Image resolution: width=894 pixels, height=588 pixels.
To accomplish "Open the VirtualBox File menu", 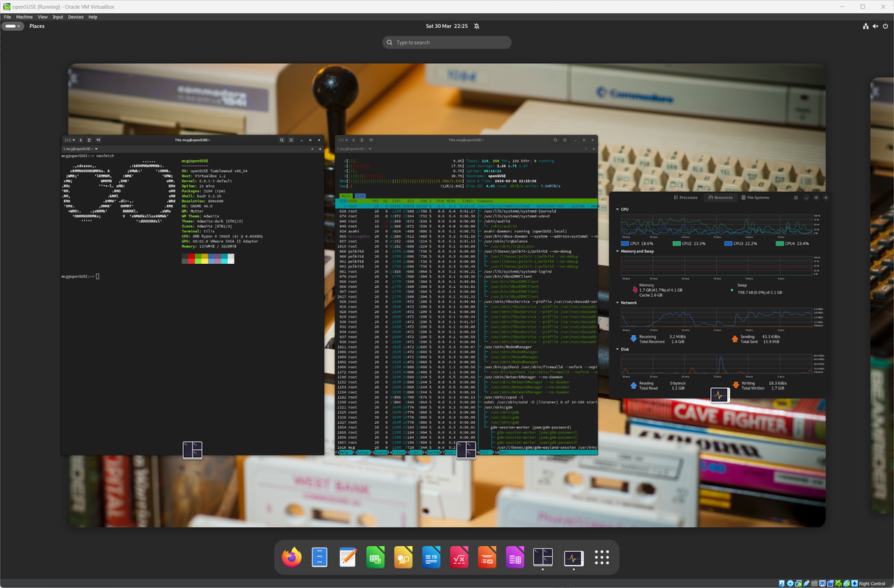I will [7, 16].
